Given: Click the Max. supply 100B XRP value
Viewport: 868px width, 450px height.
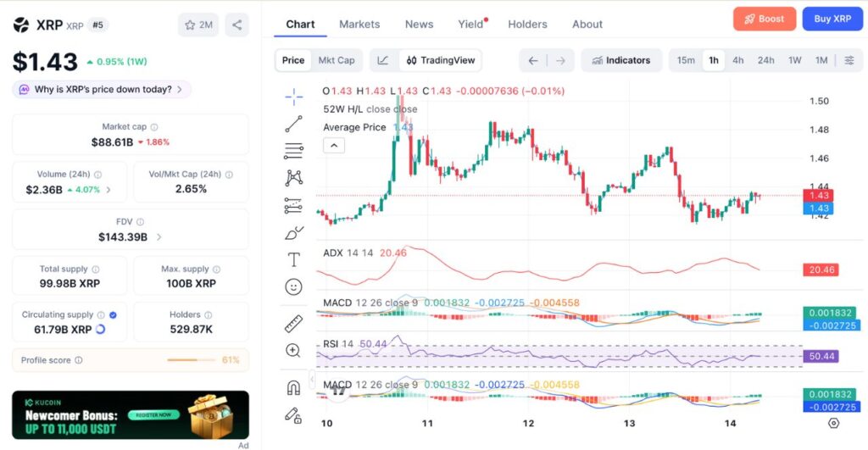Looking at the screenshot, I should 191,283.
